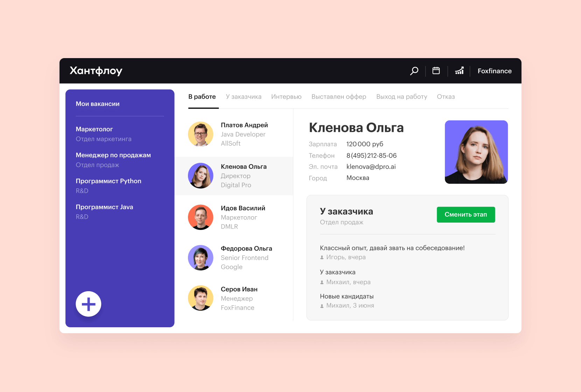Select the Маркетолог vacancy in the sidebar
Image resolution: width=581 pixels, height=392 pixels.
point(94,129)
